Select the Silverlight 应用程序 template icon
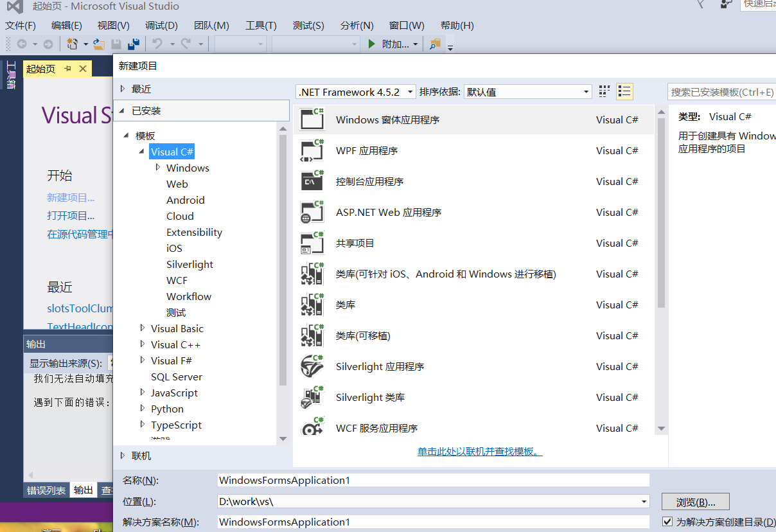The image size is (776, 532). [313, 366]
